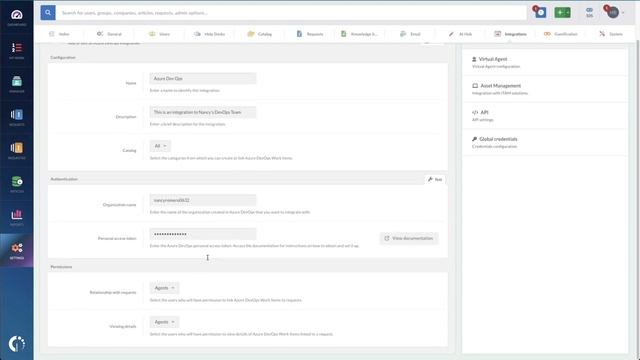Open the Relationship with requests Agents dropdown
Screen dimensions: 640x360
[164, 288]
